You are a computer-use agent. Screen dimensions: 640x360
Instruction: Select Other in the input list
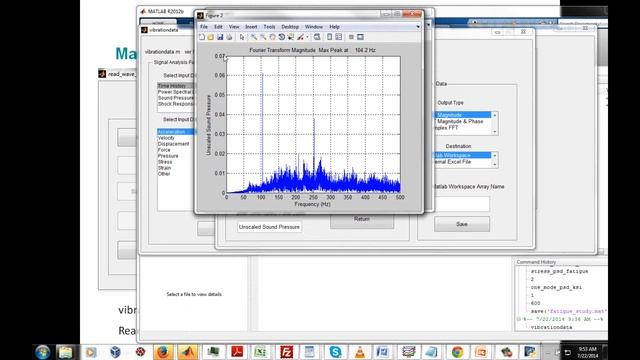[x=164, y=174]
